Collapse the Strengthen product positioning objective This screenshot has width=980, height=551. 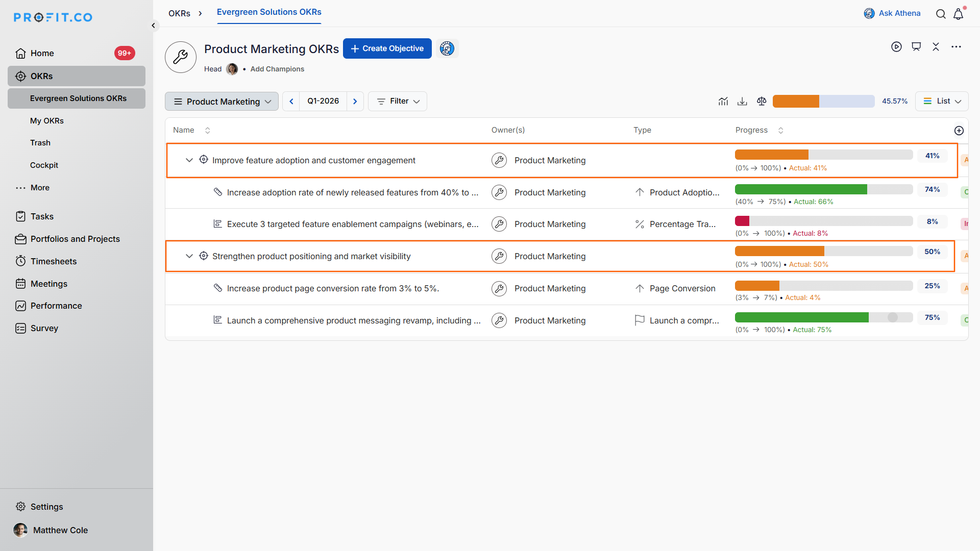click(x=189, y=256)
